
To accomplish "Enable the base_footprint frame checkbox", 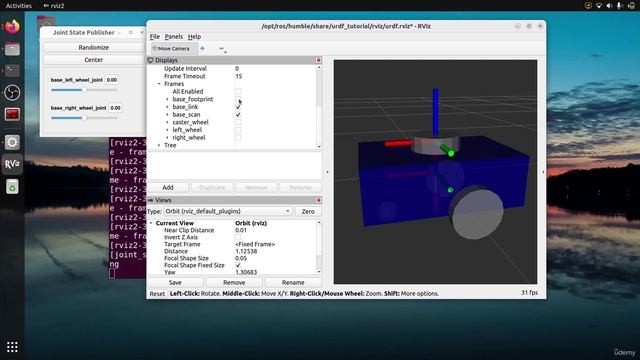I will [238, 99].
